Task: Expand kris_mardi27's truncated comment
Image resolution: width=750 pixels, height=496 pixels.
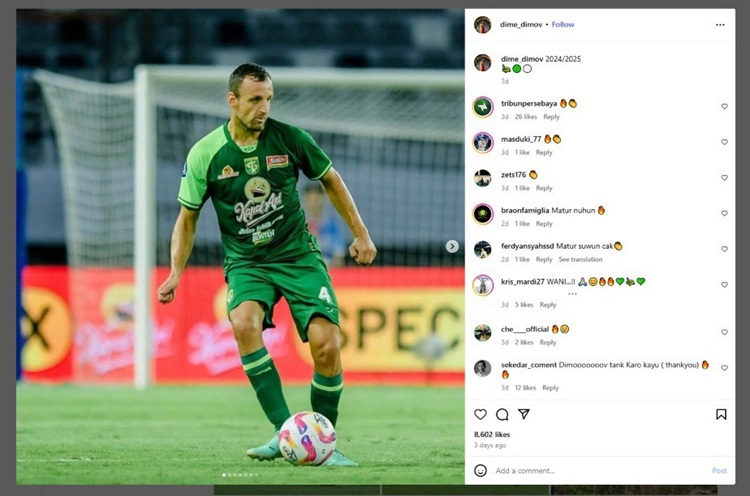Action: (572, 294)
